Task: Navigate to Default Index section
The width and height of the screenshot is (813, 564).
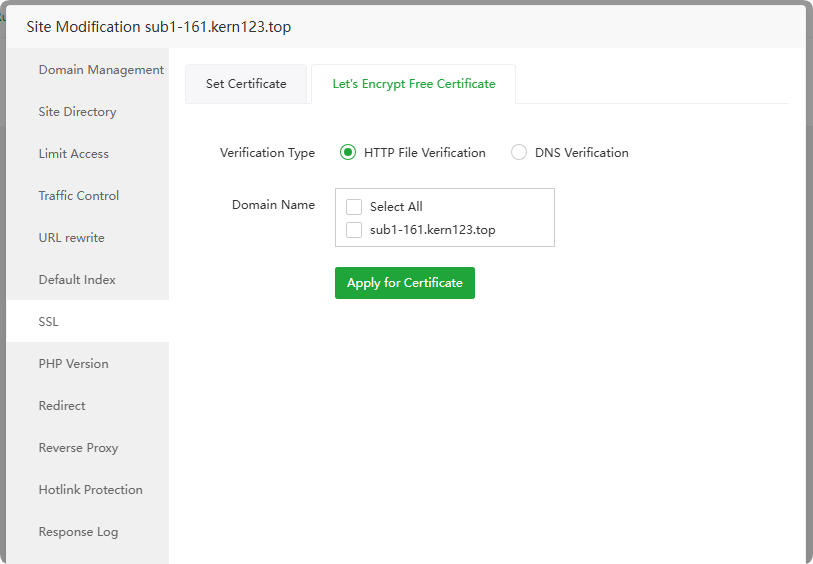Action: (x=77, y=280)
